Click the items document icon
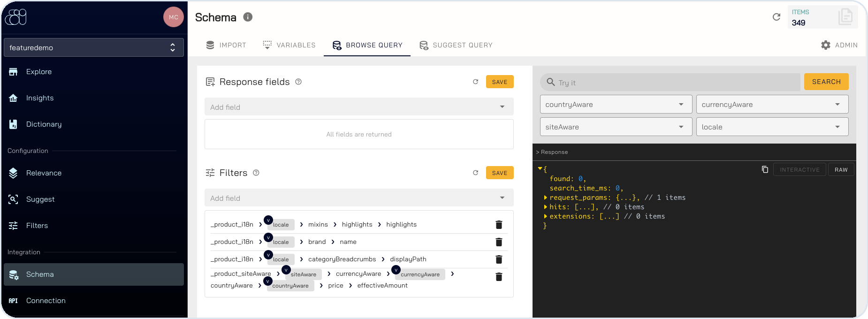 click(x=845, y=17)
